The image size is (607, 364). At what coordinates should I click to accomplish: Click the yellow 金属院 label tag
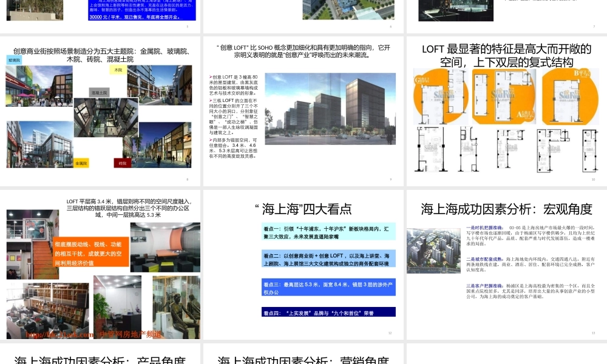[81, 163]
